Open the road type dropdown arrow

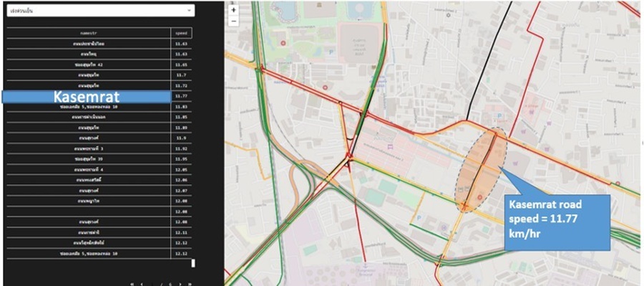[x=189, y=11]
